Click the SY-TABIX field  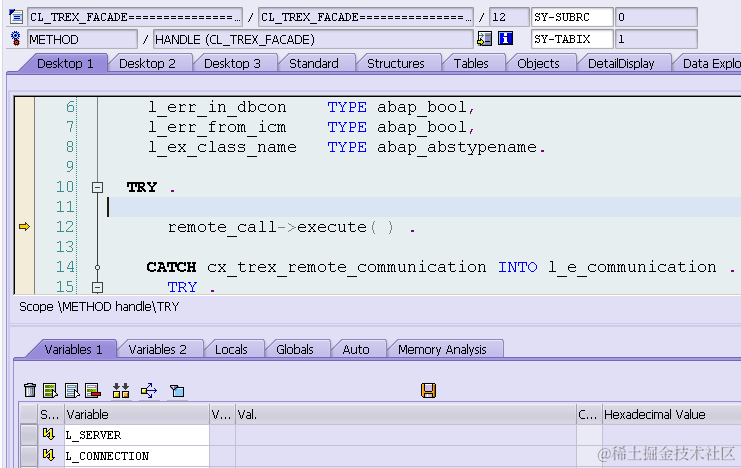pos(572,39)
